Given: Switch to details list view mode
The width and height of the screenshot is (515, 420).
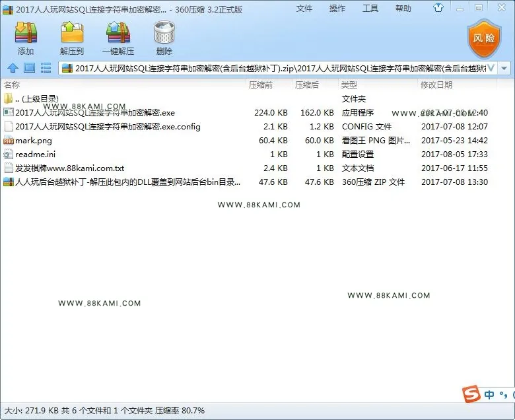Looking at the screenshot, I should pos(46,68).
